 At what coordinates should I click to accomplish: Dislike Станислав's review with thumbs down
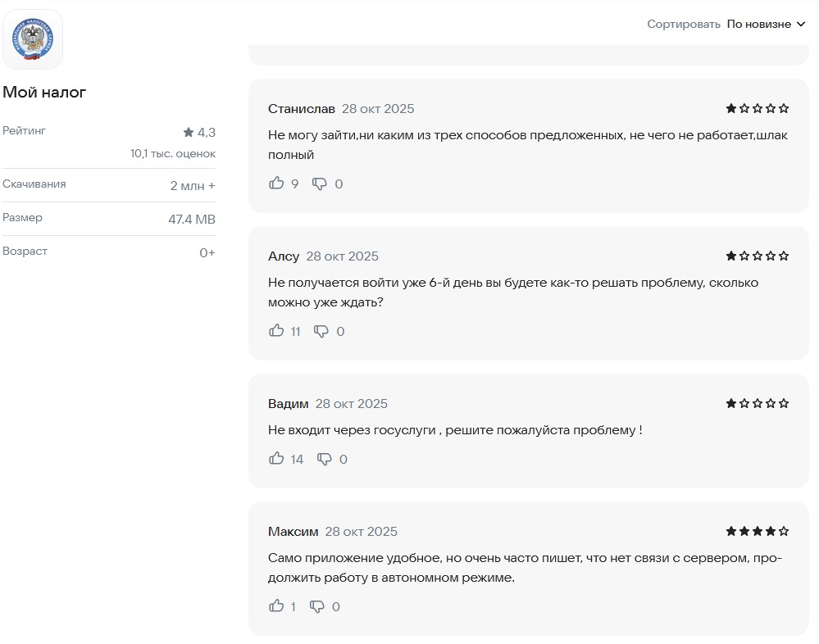(320, 184)
